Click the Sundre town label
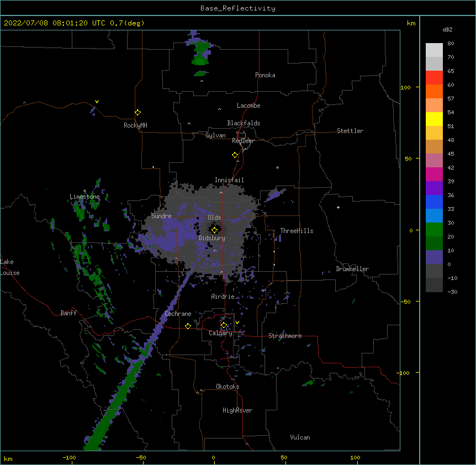This screenshot has width=476, height=465. tap(161, 216)
